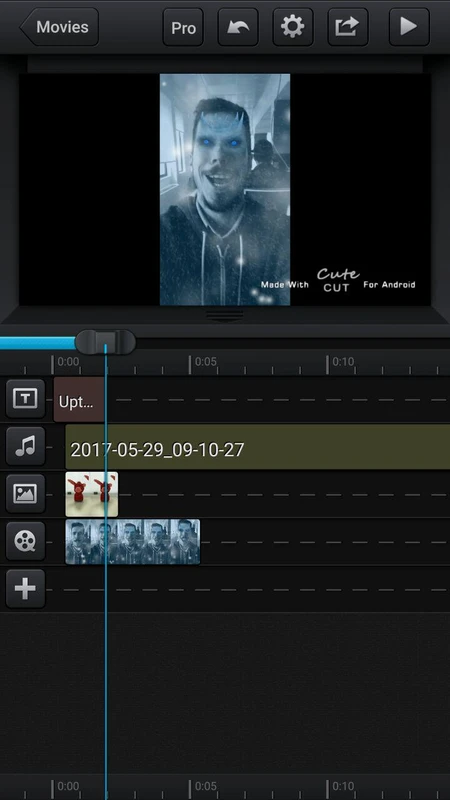Select the 'Upt...' text clip
Viewport: 450px width, 800px height.
point(79,399)
